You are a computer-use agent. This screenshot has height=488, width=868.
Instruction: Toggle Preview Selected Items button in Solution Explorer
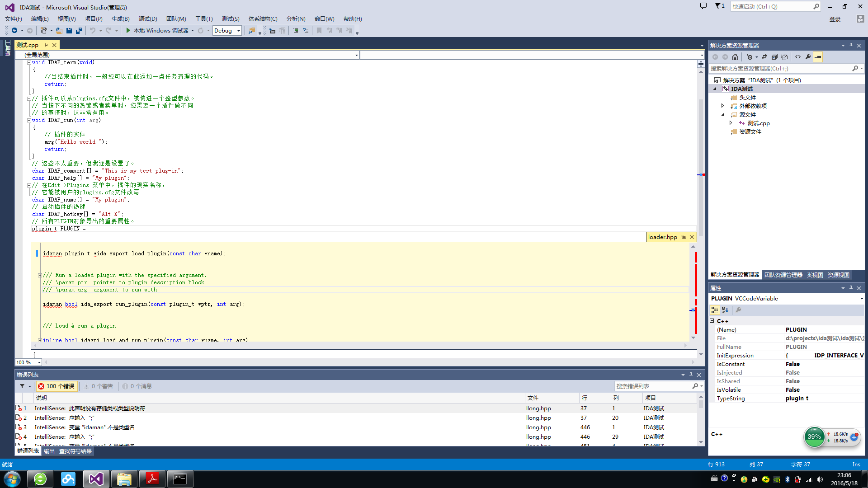[818, 57]
